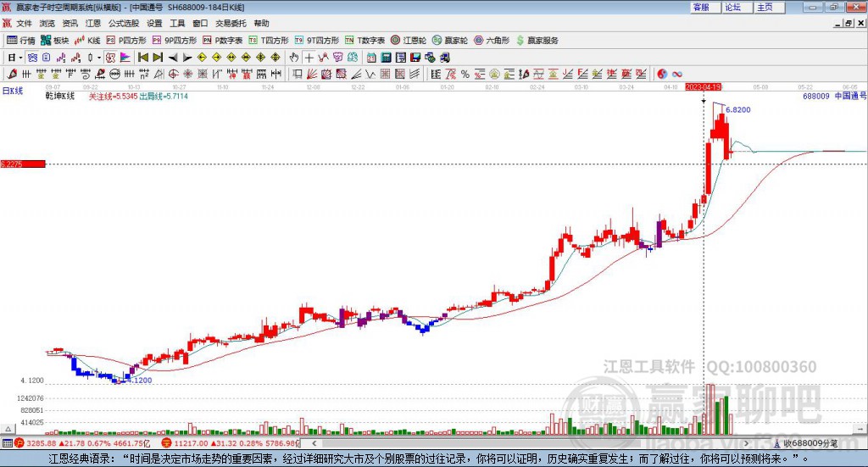Open the 公式选股 menu
The height and width of the screenshot is (467, 868).
(124, 23)
